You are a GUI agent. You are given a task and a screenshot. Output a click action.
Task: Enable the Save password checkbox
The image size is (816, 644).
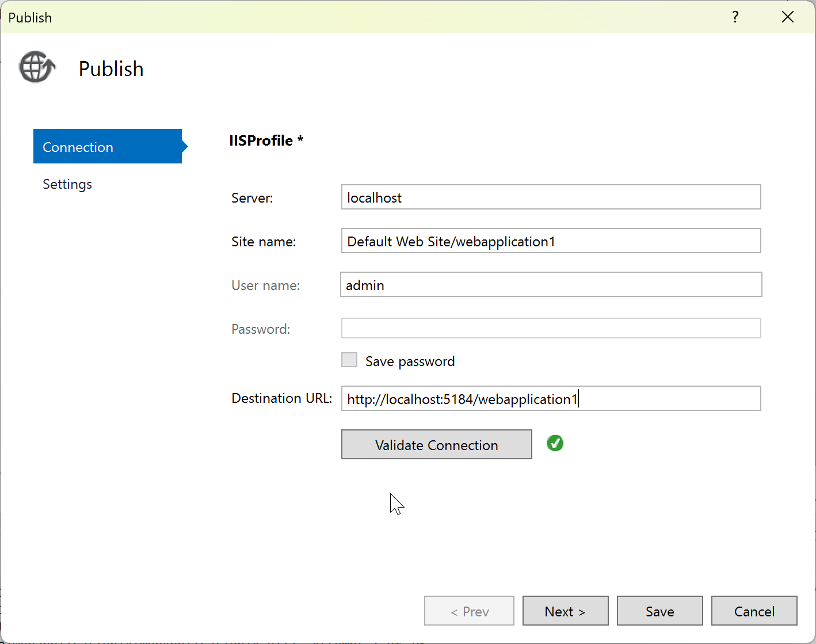(x=349, y=359)
